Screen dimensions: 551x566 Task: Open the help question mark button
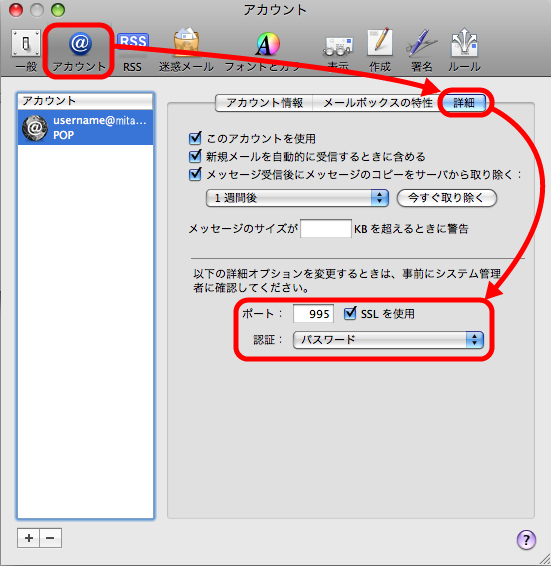pyautogui.click(x=526, y=540)
